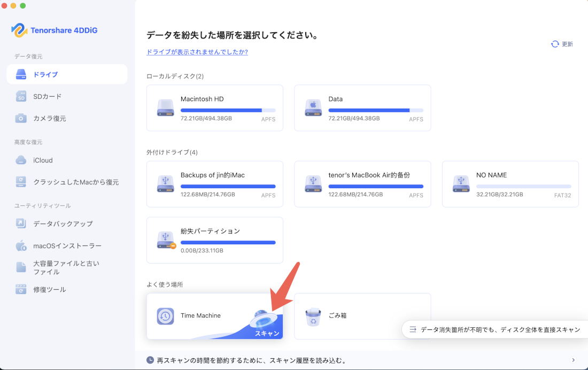Click the Time Machine clock icon

point(166,315)
